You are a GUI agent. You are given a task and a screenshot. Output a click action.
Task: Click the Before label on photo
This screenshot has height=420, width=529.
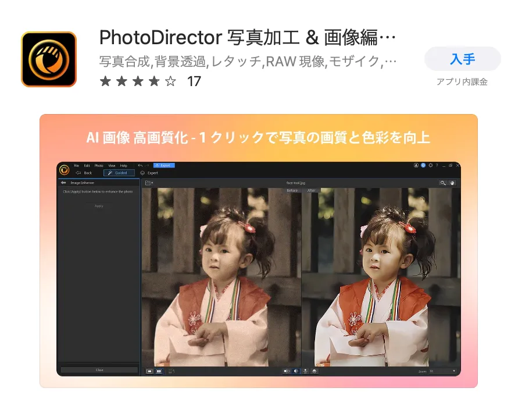tap(292, 191)
